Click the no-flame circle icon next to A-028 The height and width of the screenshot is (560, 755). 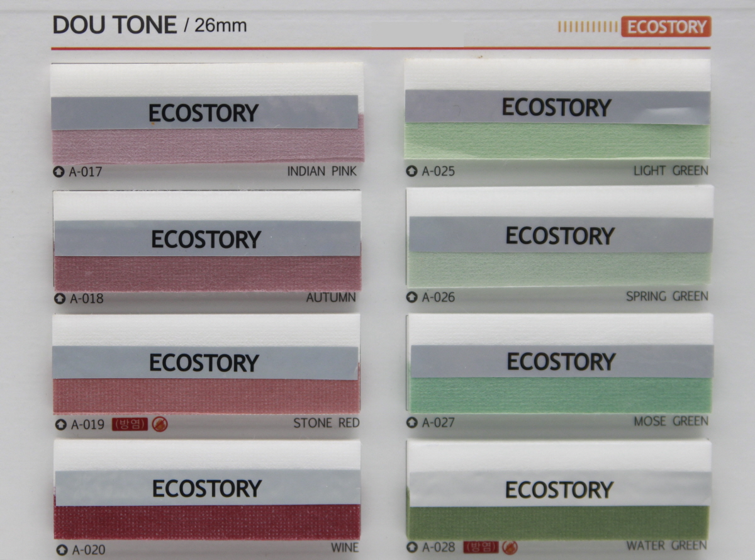(510, 547)
